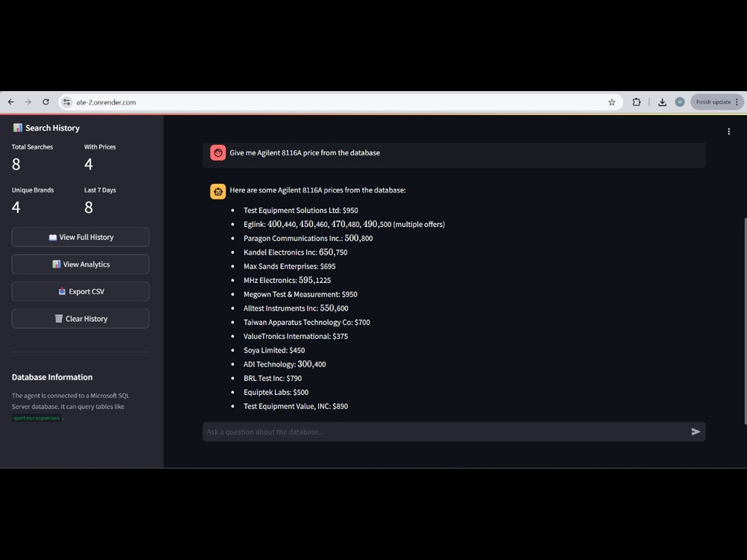Send the question with the arrow icon
The width and height of the screenshot is (747, 560).
tap(695, 432)
